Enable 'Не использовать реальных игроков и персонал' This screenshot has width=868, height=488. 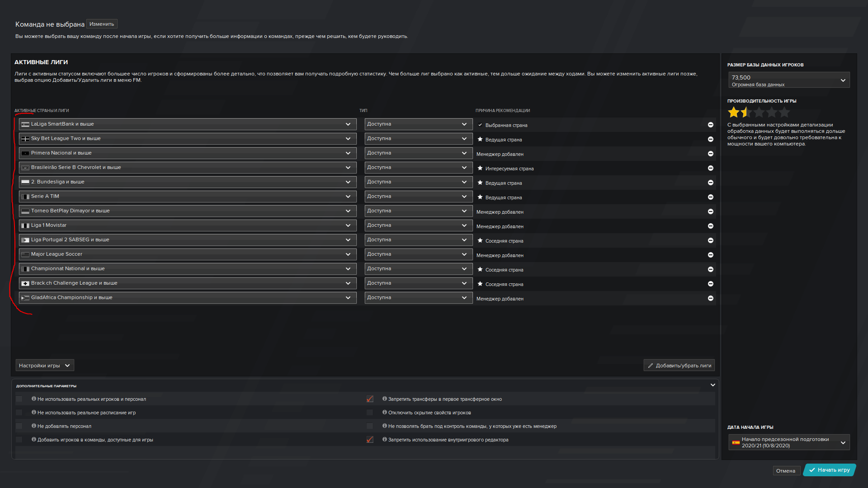point(19,399)
